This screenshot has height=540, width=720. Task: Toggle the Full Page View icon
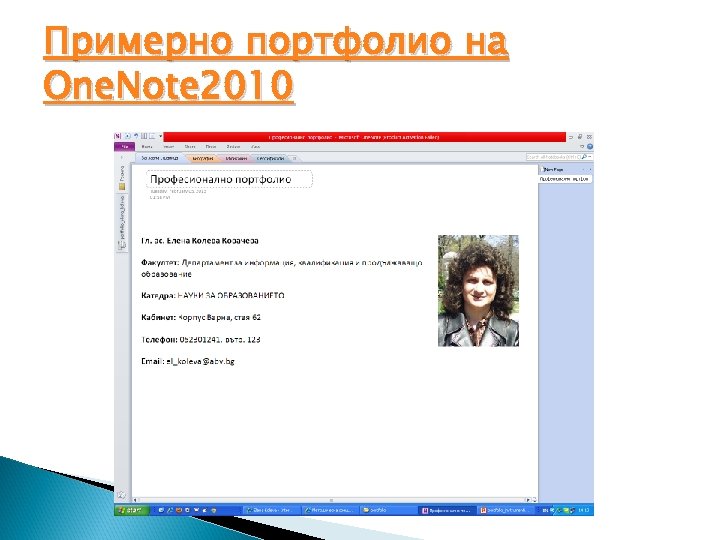(152, 136)
